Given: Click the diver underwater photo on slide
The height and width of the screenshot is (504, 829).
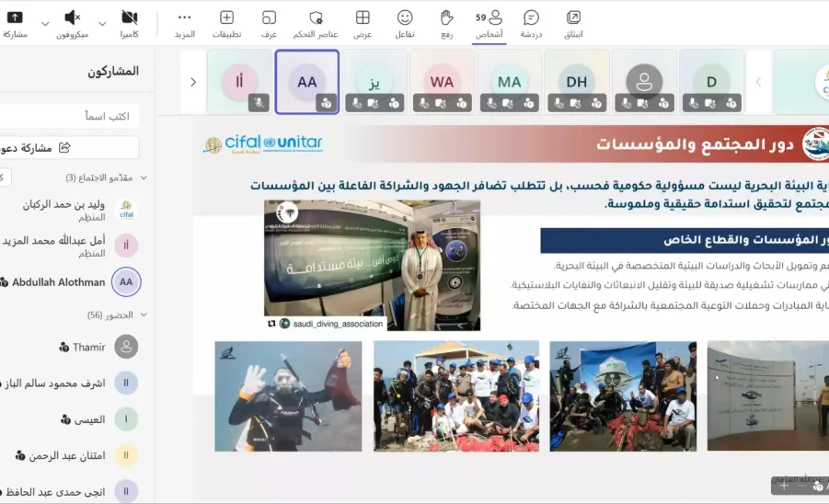Looking at the screenshot, I should (x=288, y=396).
